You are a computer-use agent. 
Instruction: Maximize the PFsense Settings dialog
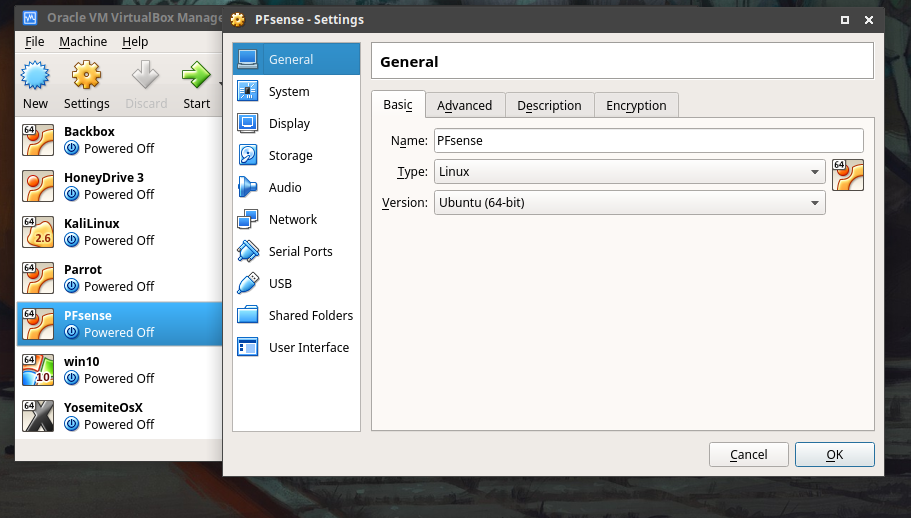tap(845, 20)
